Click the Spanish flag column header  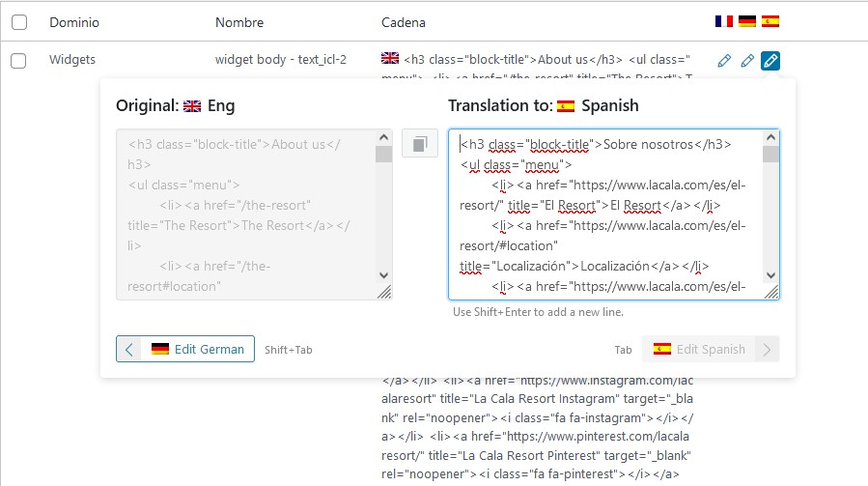click(770, 21)
